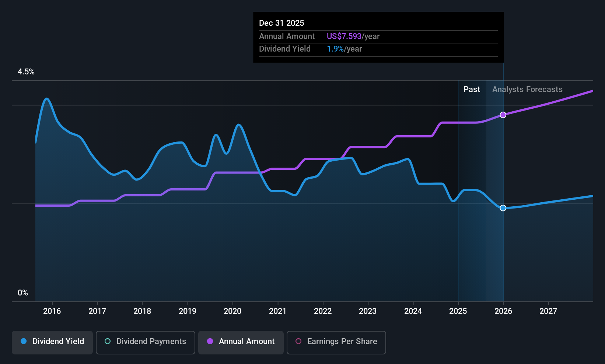605x364 pixels.
Task: Click the 2025 x-axis label
Action: click(x=458, y=311)
